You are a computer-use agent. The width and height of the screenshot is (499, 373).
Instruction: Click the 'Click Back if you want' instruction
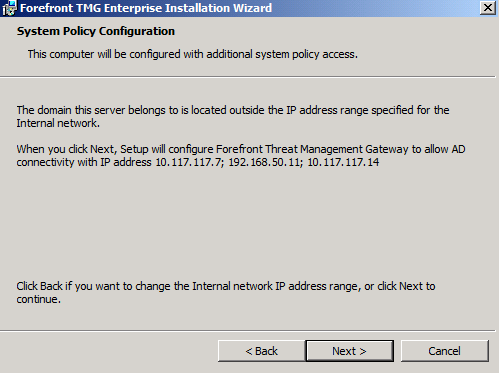[226, 292]
